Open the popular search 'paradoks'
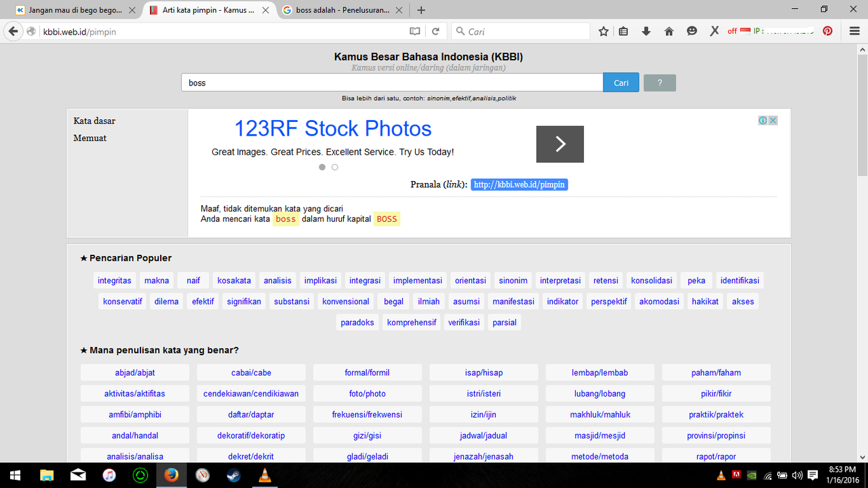This screenshot has height=488, width=868. pos(357,323)
